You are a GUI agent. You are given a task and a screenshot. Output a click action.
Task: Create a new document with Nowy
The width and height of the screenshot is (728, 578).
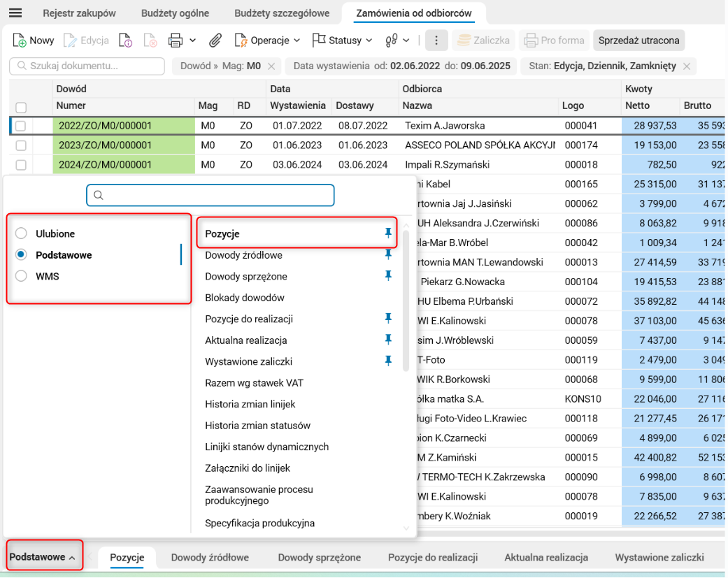34,41
